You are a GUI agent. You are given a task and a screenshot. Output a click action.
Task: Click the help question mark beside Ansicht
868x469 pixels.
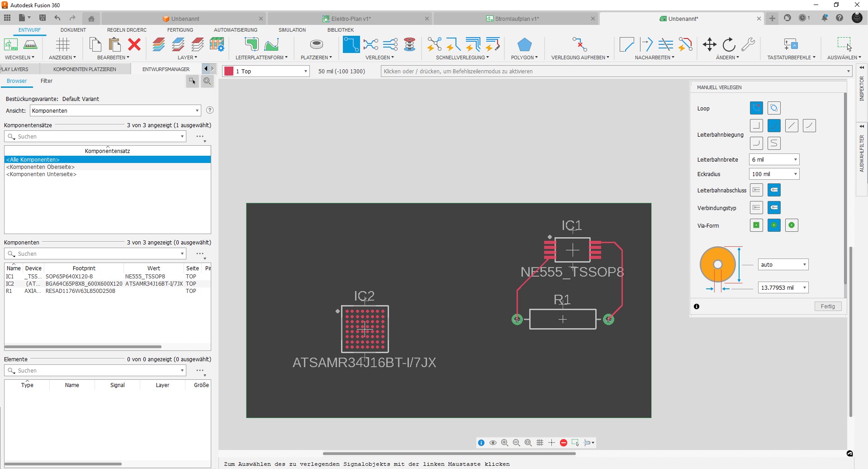(210, 110)
